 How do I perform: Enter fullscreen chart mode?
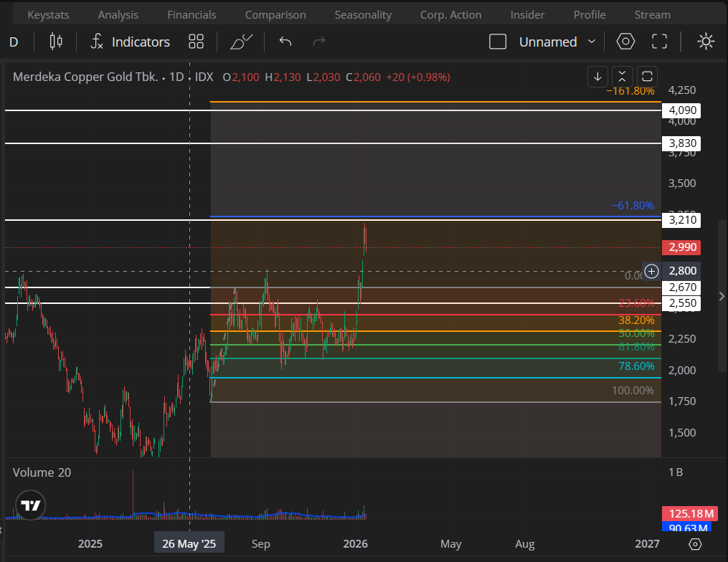659,42
